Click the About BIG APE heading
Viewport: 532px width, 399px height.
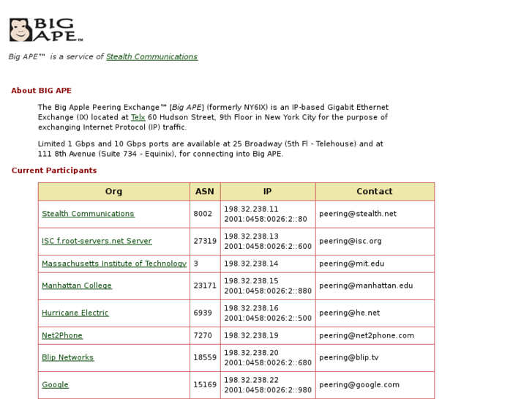42,91
